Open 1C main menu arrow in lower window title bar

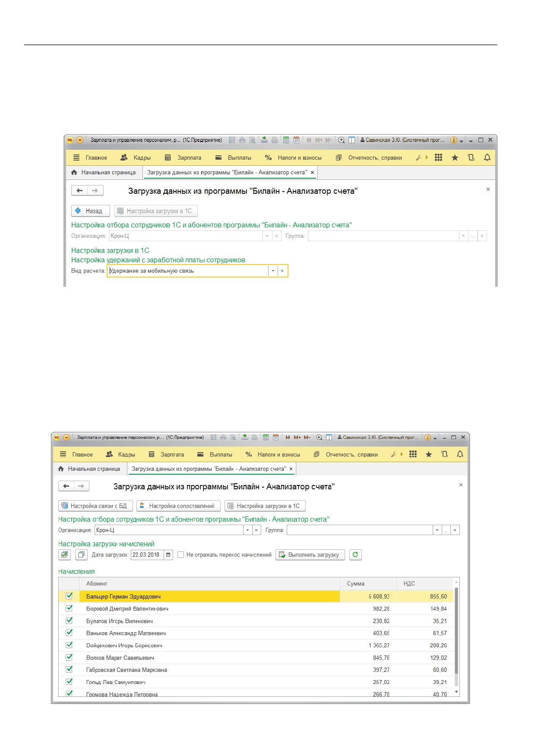point(66,437)
